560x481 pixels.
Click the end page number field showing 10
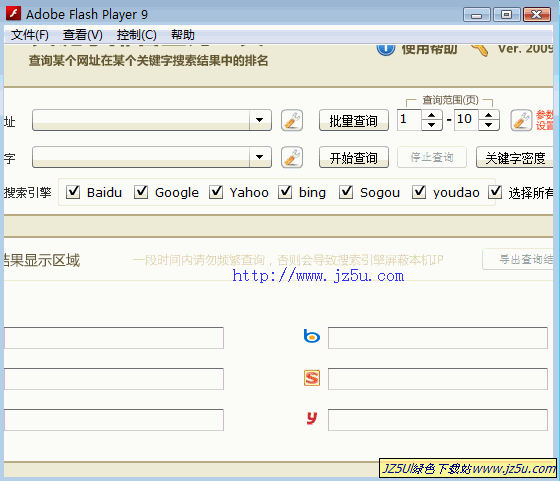[x=467, y=120]
